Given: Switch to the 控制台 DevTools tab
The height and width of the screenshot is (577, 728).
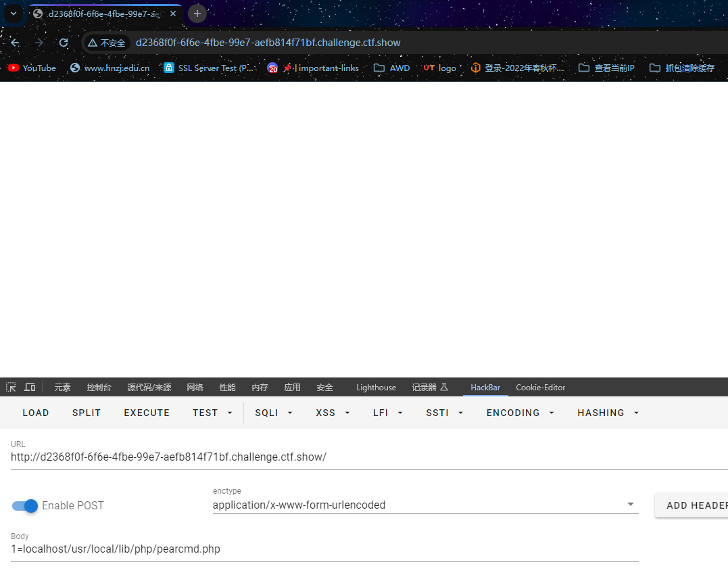Looking at the screenshot, I should tap(99, 388).
